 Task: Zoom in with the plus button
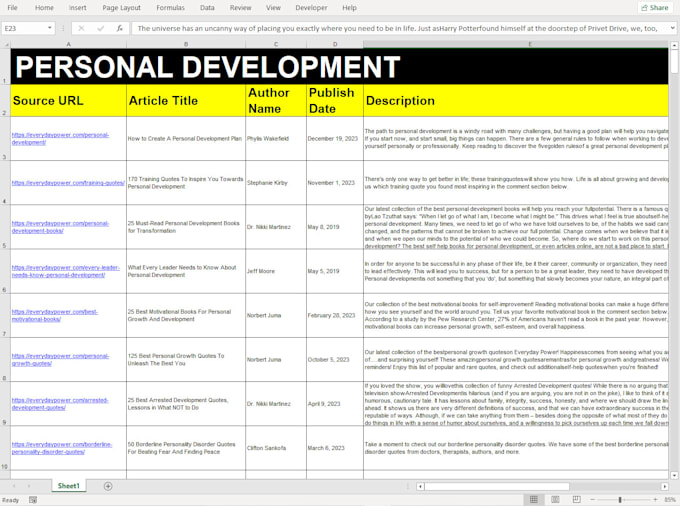pos(655,499)
